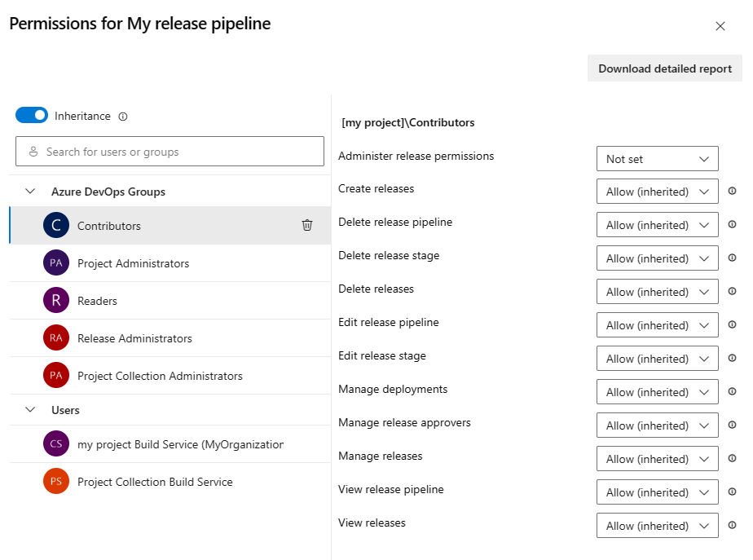
Task: Open Administer release permissions dropdown
Action: point(657,159)
